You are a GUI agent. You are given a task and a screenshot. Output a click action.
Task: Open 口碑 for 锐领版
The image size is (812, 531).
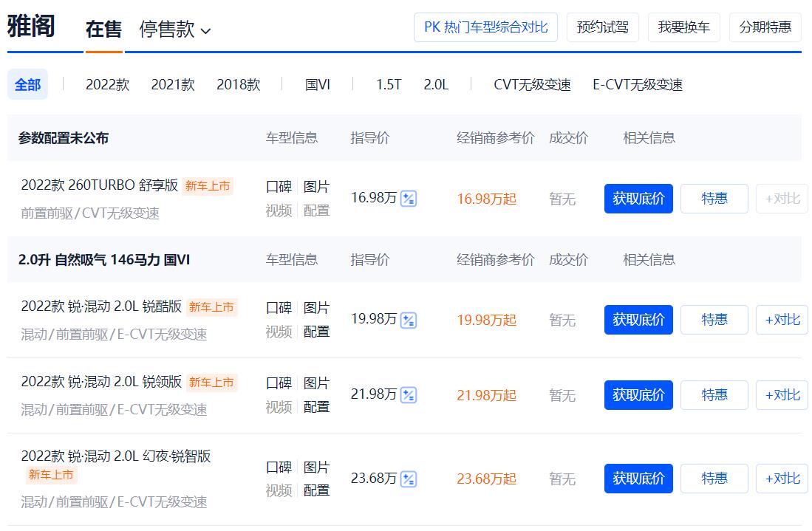pyautogui.click(x=279, y=383)
